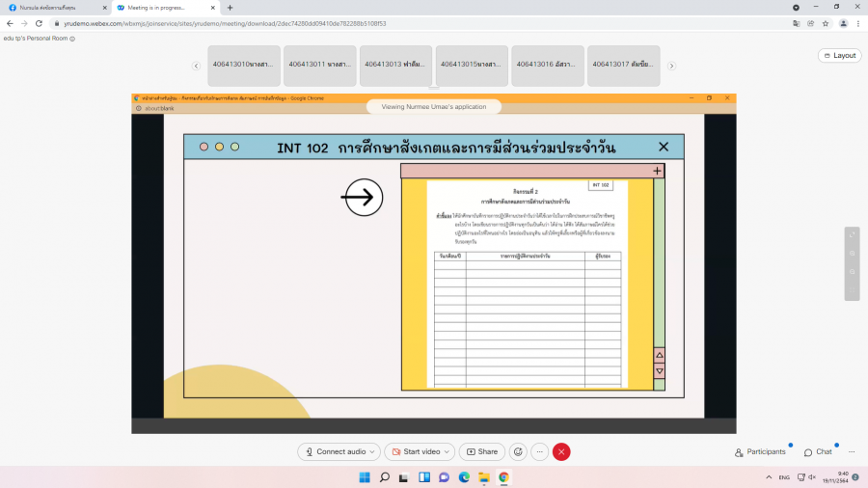Click the Share content button
Image resolution: width=868 pixels, height=488 pixels.
481,451
